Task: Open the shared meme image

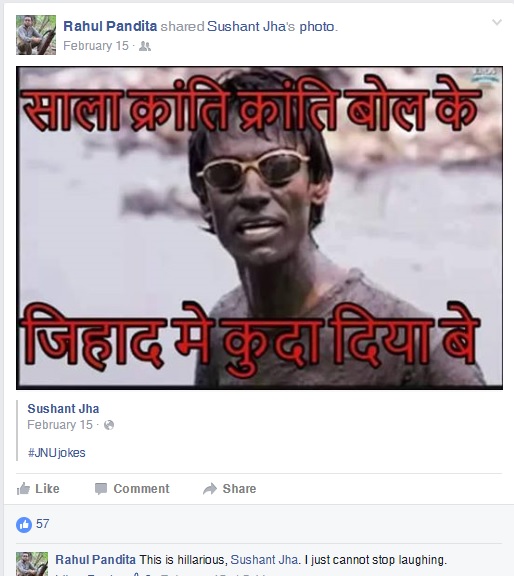Action: (259, 228)
